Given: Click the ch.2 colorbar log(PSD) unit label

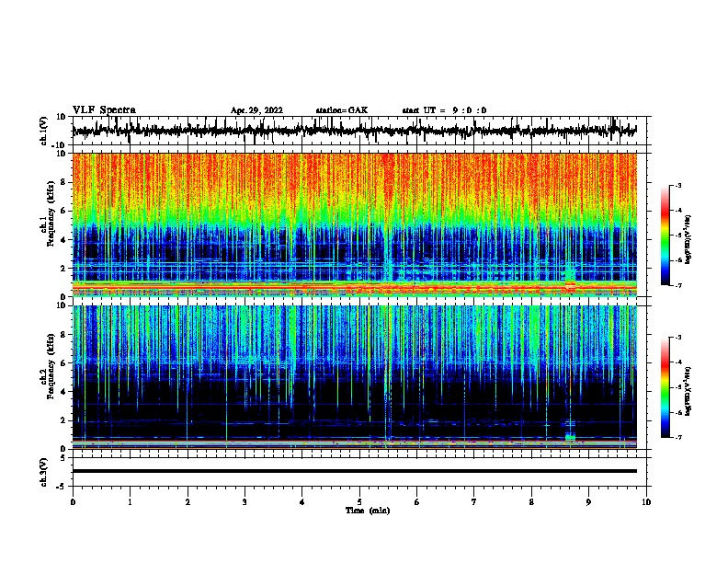Looking at the screenshot, I should [x=688, y=391].
